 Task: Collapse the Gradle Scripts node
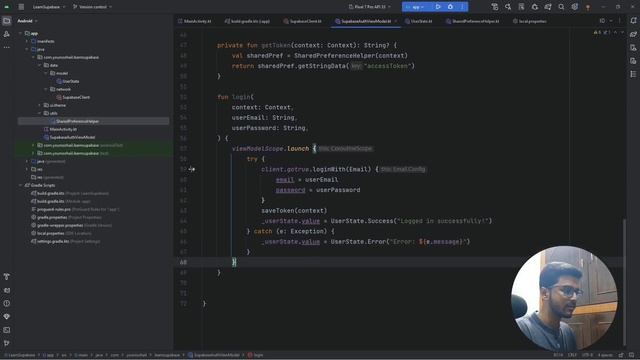click(21, 185)
